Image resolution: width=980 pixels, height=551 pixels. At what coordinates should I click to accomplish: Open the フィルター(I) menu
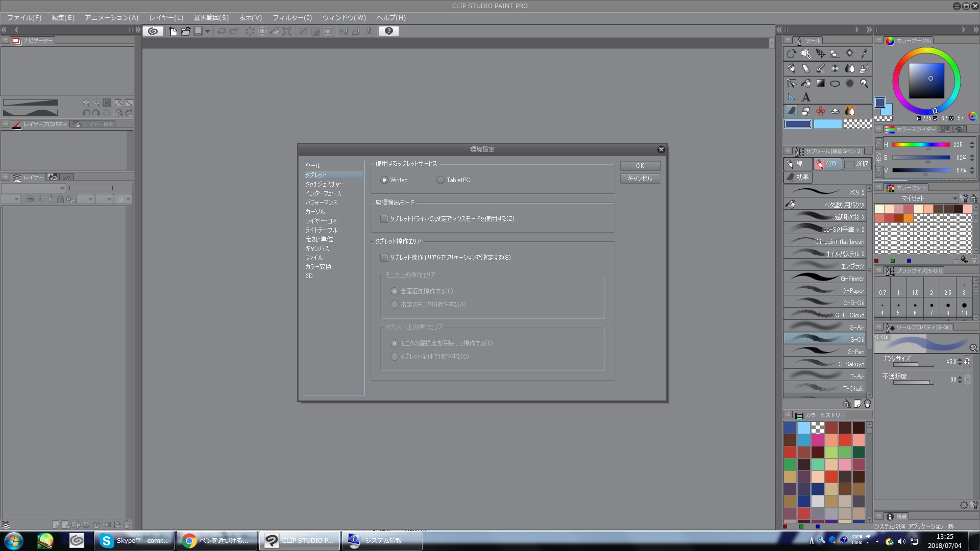tap(292, 17)
